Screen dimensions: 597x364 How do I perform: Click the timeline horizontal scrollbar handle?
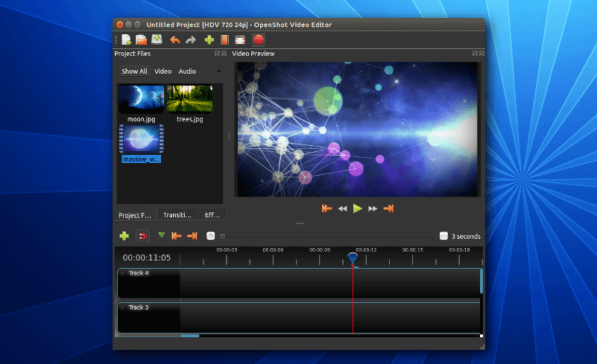pos(189,336)
